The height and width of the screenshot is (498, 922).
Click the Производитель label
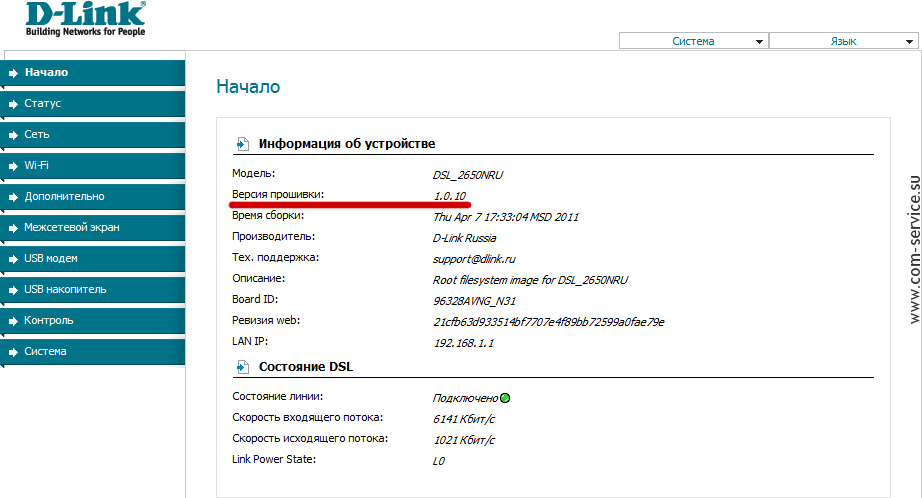(x=273, y=236)
